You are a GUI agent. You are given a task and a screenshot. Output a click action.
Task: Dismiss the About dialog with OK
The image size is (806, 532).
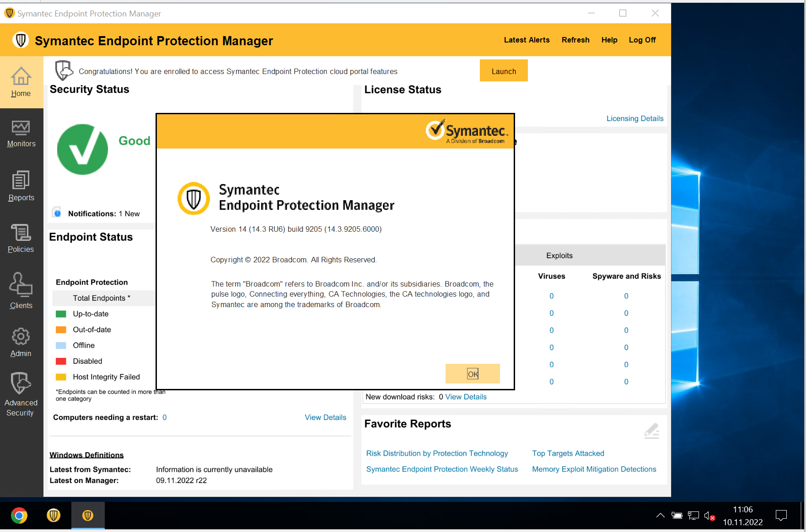click(x=473, y=373)
